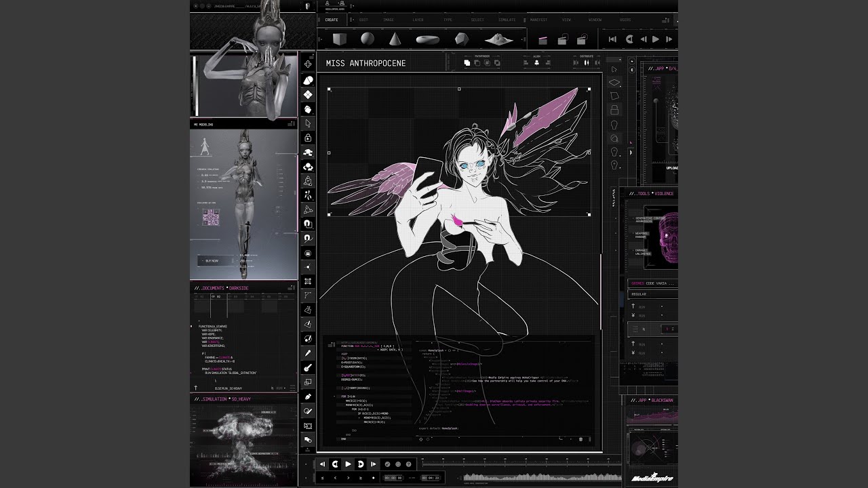
Task: Open dropdown arrow beside the user account icons
Action: [352, 5]
